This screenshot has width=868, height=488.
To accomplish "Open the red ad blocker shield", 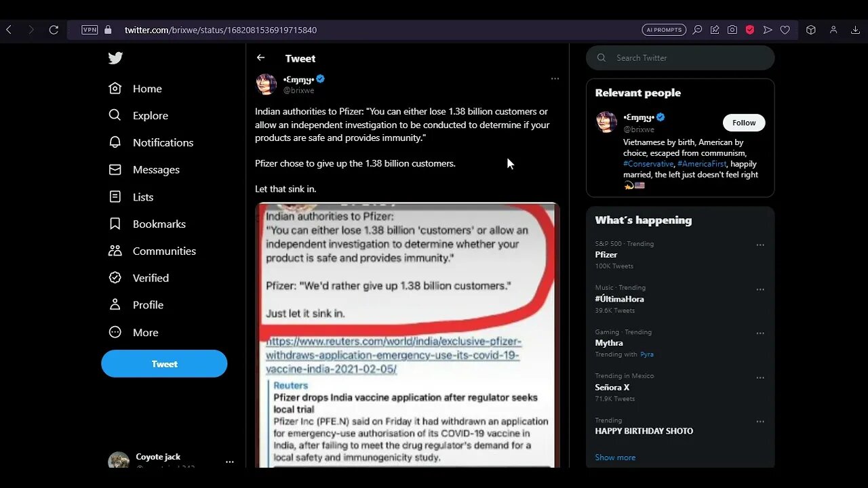I will [750, 30].
